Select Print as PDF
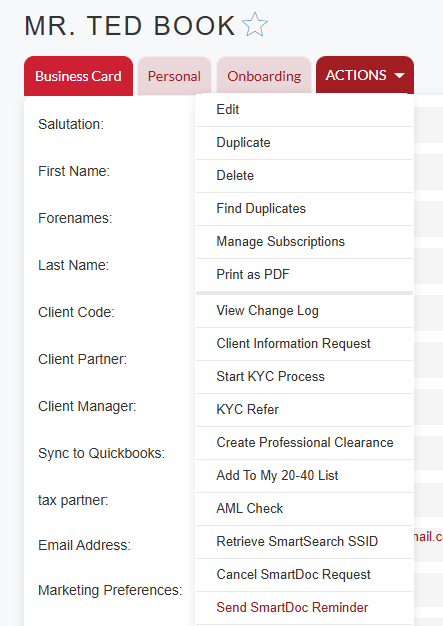The height and width of the screenshot is (626, 443). pos(304,275)
